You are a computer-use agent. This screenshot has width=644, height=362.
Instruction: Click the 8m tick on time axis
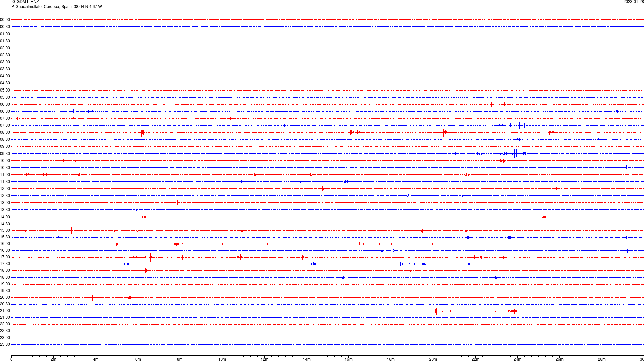tap(180, 359)
